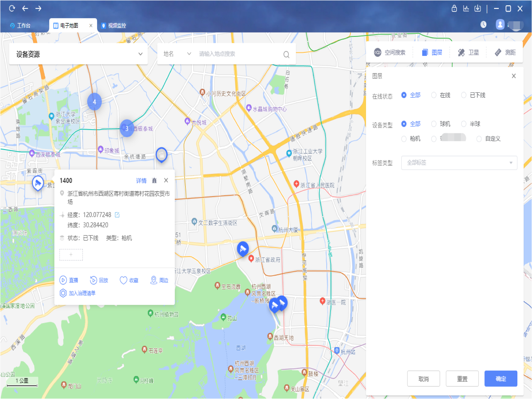Viewport: 532px width, 399px height.
Task: Open 空间搜索 tool
Action: click(390, 53)
